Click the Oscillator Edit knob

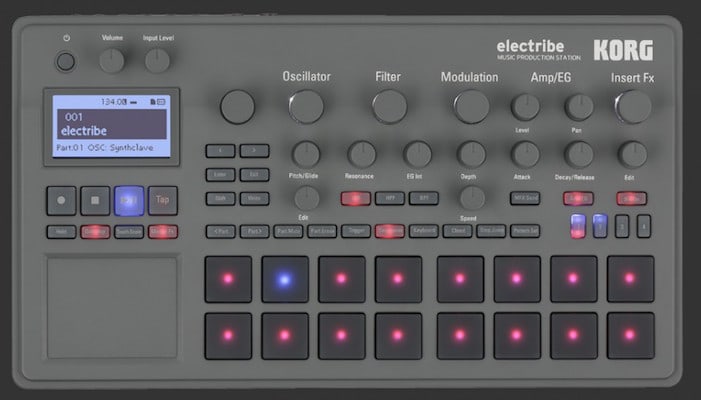pyautogui.click(x=306, y=198)
